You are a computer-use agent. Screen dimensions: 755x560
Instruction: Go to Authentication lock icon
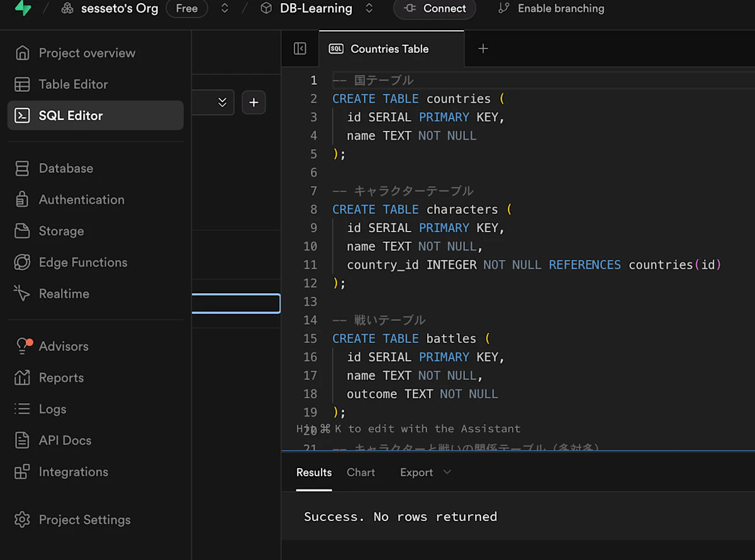pyautogui.click(x=22, y=199)
